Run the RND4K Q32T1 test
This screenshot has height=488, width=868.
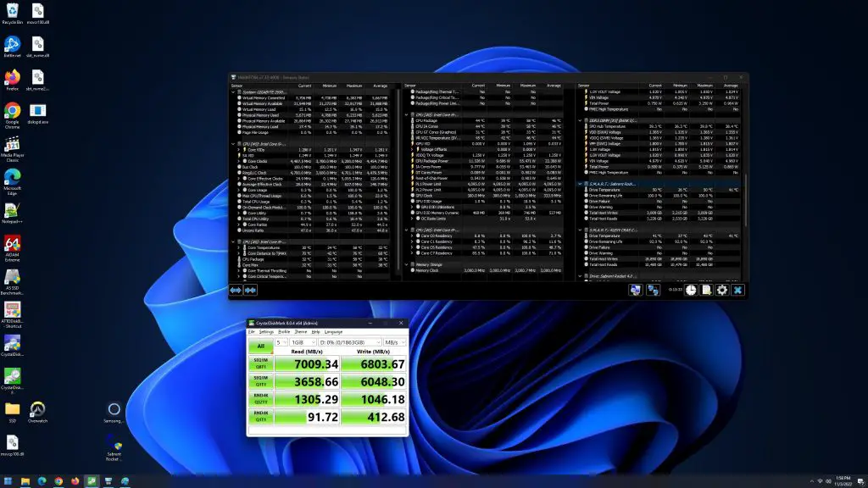(261, 399)
